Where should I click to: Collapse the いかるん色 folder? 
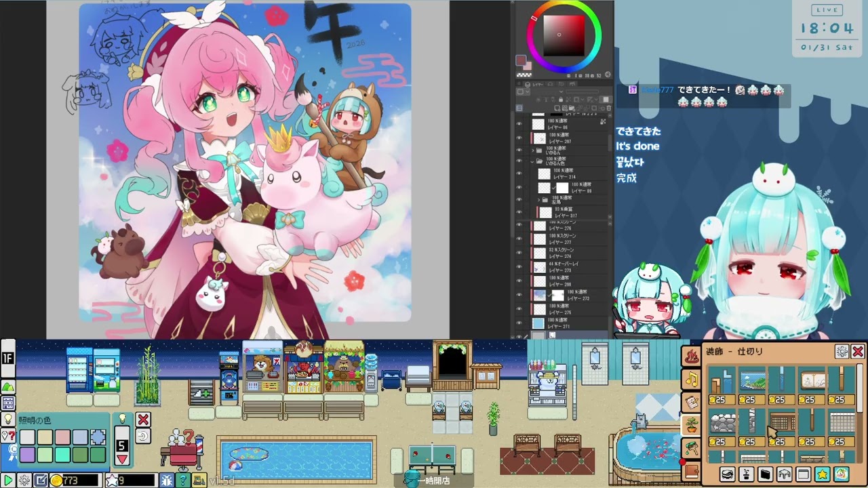click(x=532, y=161)
